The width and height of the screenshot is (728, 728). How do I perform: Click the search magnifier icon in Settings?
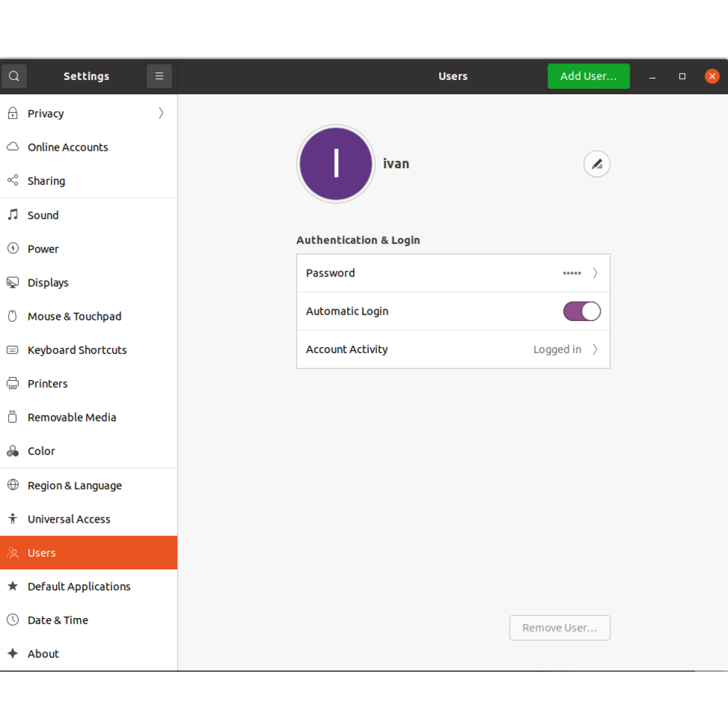pos(14,76)
